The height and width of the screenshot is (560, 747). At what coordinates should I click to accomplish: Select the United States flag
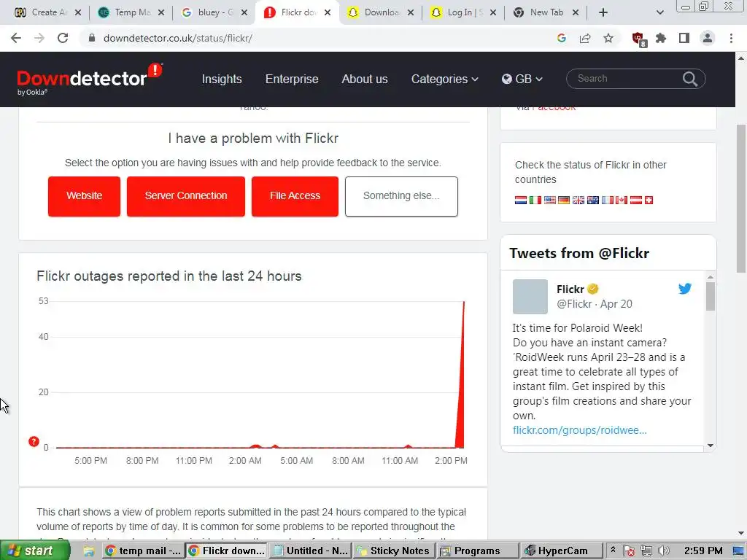[x=550, y=200]
